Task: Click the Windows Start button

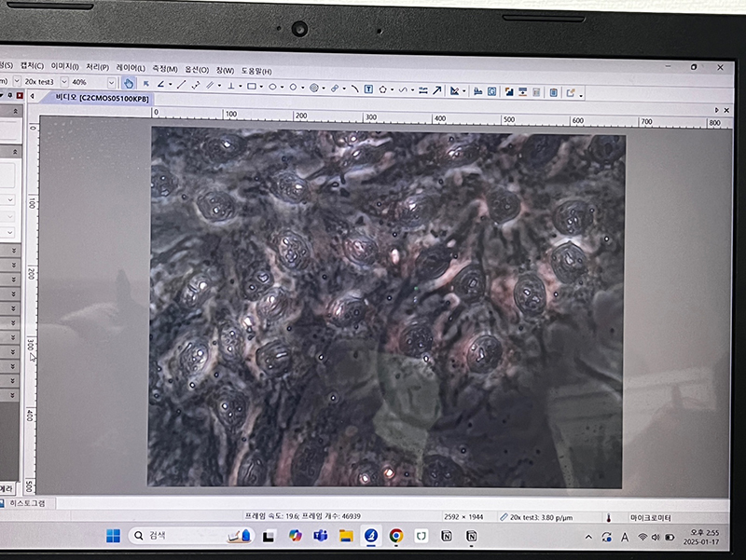Action: click(112, 536)
